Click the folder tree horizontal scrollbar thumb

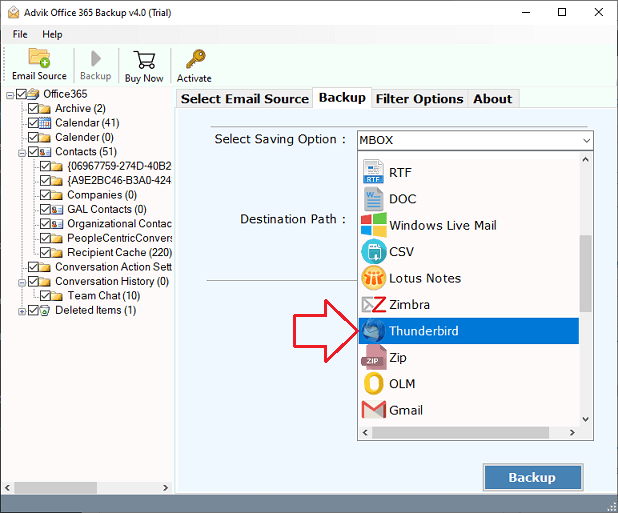coord(56,488)
